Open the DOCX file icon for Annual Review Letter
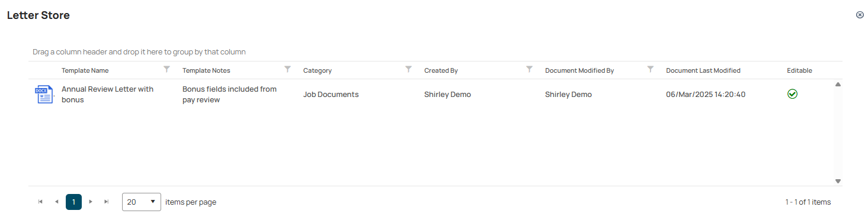The image size is (868, 220). point(44,95)
